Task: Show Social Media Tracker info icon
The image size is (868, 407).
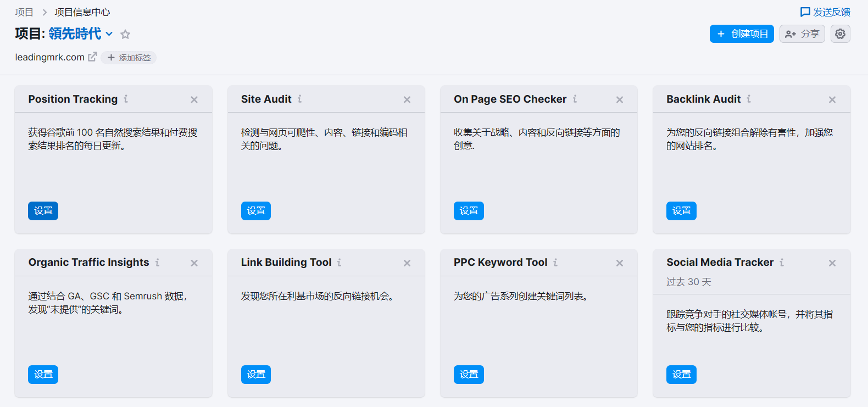Action: (782, 263)
